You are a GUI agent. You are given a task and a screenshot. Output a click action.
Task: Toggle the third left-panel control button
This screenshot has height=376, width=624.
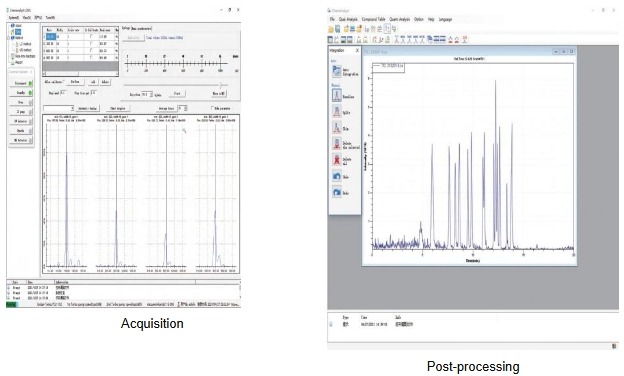[x=21, y=102]
